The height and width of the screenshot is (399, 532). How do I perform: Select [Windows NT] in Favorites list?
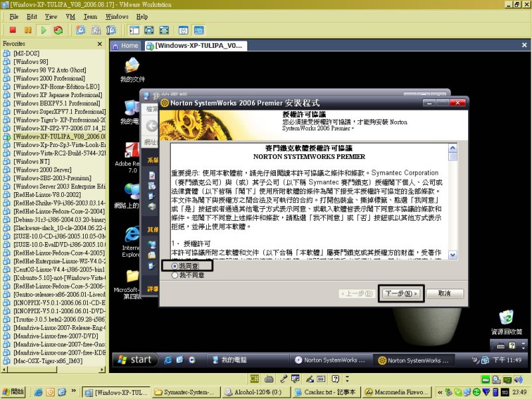(31, 162)
